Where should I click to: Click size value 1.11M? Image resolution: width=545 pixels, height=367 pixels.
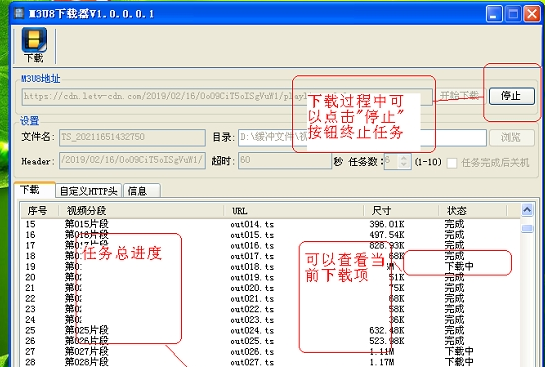[x=382, y=352]
